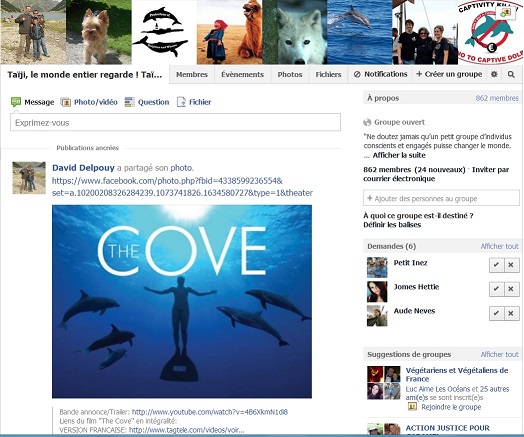524x437 pixels.
Task: Click Inviter par courrier électronique
Action: coord(436,174)
